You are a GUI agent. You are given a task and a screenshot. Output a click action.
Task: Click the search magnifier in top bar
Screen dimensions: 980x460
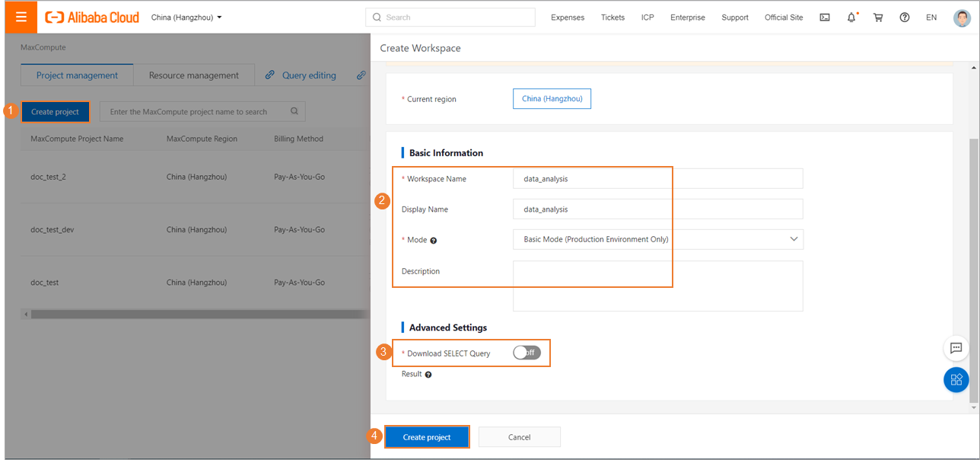click(x=377, y=17)
